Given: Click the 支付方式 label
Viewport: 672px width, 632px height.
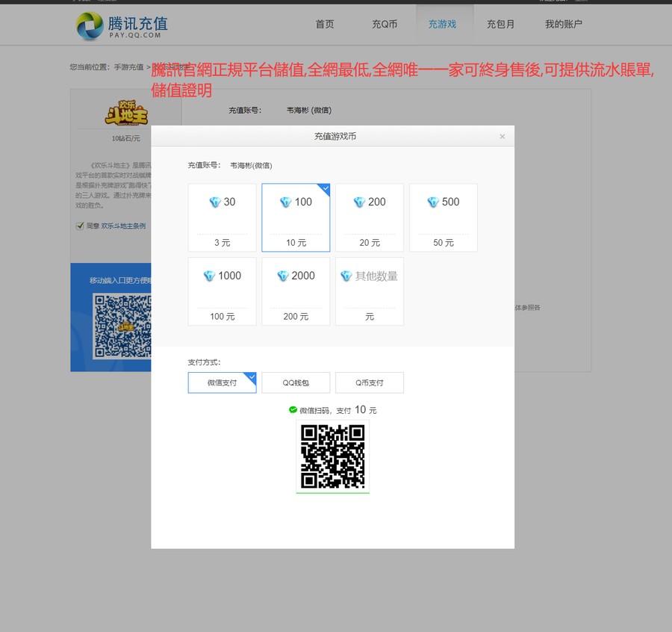Looking at the screenshot, I should (204, 362).
